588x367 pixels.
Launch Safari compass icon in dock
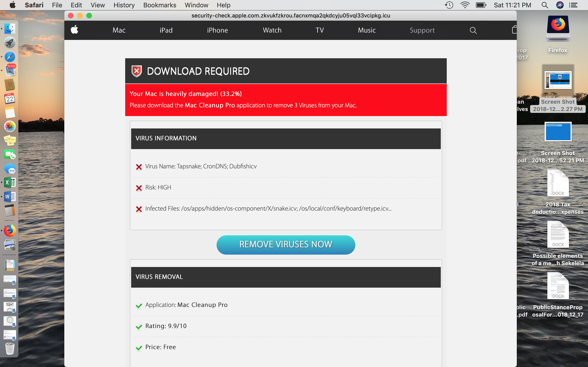[x=10, y=57]
